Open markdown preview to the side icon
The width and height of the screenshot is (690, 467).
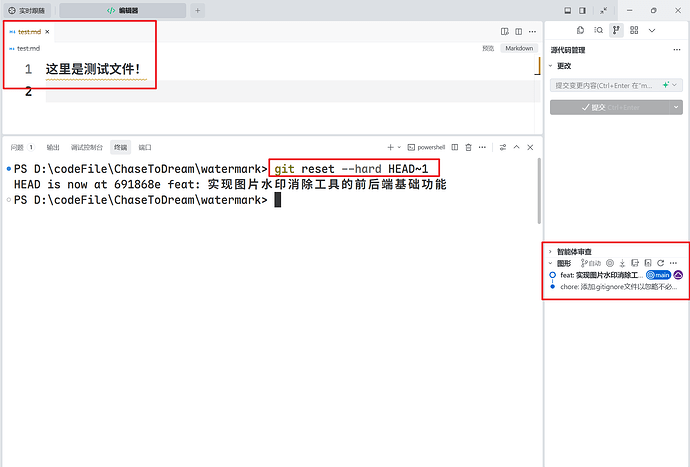click(505, 31)
